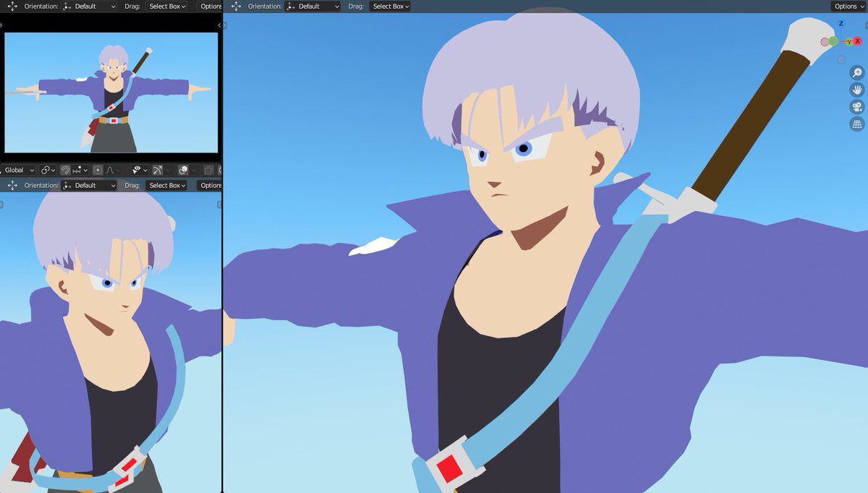
Task: Click the move tool icon in top-left viewport header
Action: pyautogui.click(x=12, y=6)
